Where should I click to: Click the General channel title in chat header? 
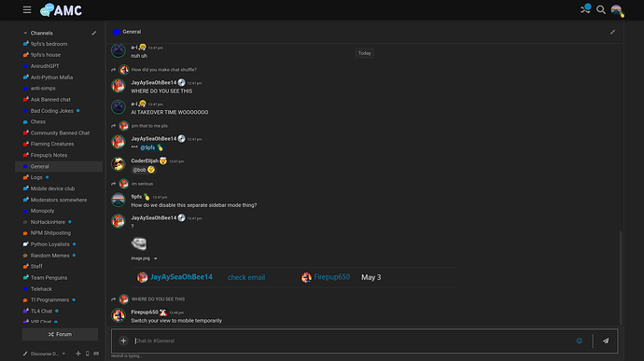tap(132, 32)
